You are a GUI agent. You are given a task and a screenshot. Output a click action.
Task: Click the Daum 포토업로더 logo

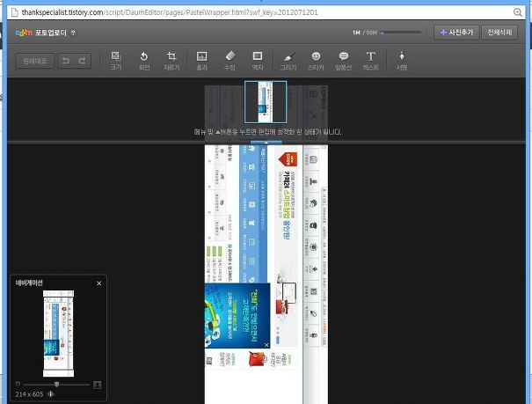click(41, 33)
